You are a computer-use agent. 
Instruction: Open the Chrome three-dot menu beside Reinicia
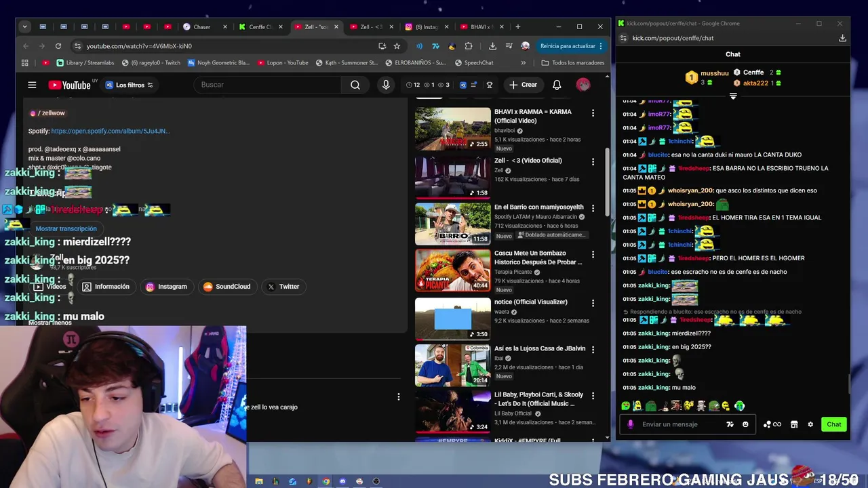pos(601,46)
